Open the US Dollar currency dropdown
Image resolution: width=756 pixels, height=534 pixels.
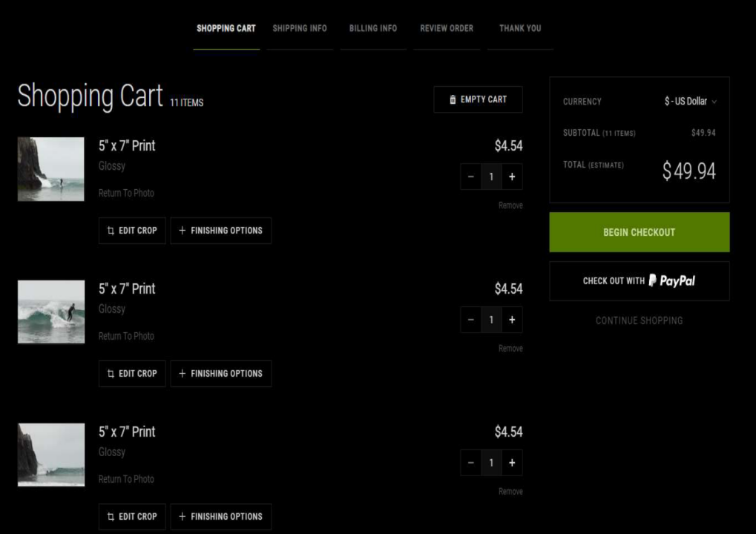pos(690,102)
